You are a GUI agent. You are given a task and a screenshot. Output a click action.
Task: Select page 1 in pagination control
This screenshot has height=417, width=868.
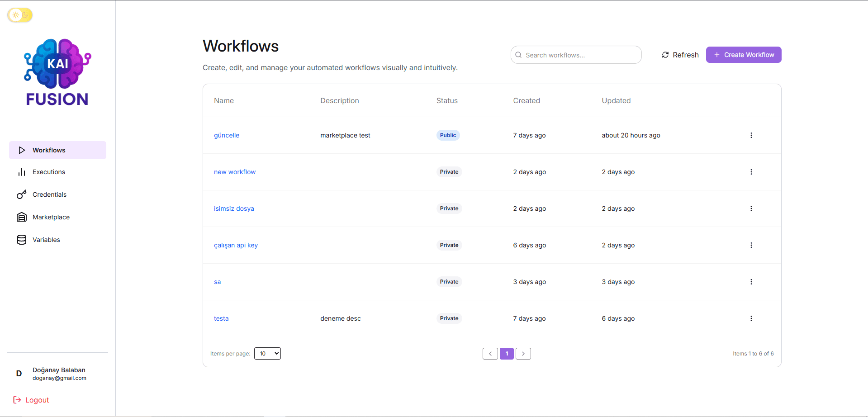(x=507, y=353)
